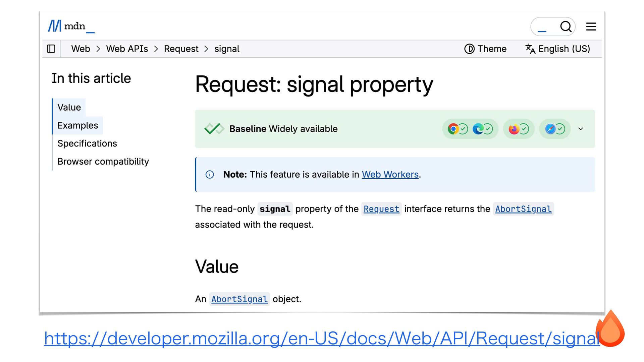Go to Request breadcrumb

(x=181, y=49)
